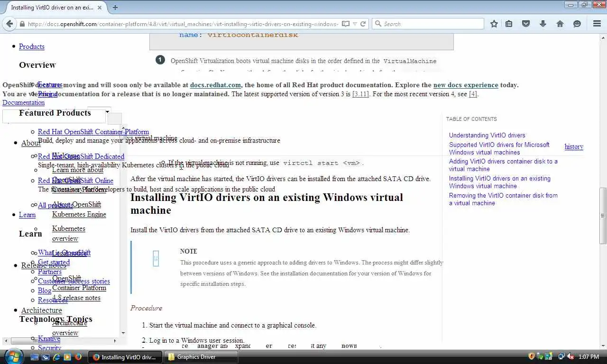The height and width of the screenshot is (364, 607).
Task: Go to version 3.11 documentation link
Action: [x=361, y=94]
